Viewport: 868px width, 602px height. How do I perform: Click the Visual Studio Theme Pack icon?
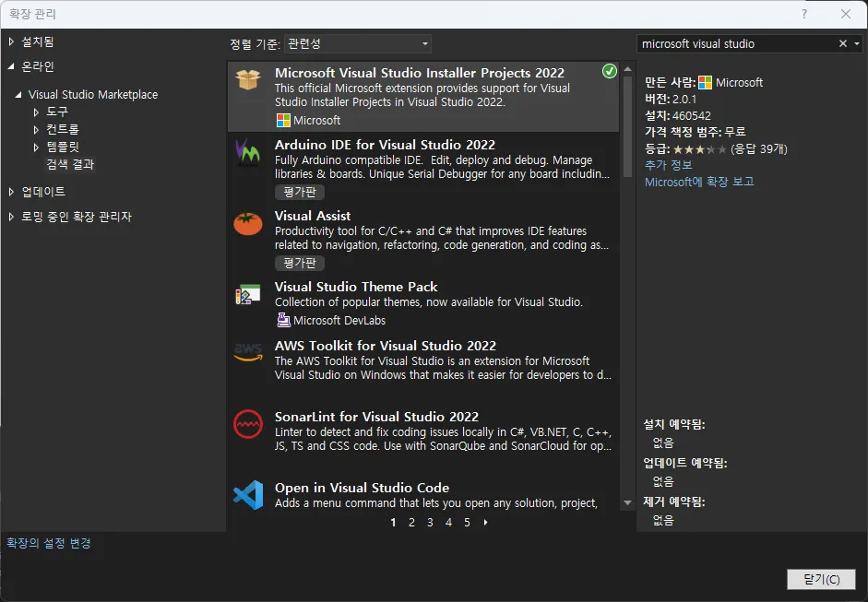coord(247,294)
